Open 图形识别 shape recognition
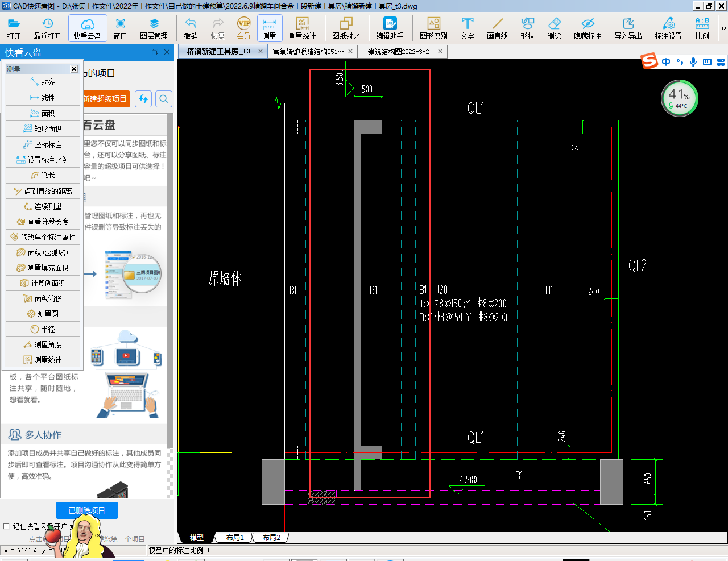Viewport: 728px width, 561px height. (x=433, y=28)
